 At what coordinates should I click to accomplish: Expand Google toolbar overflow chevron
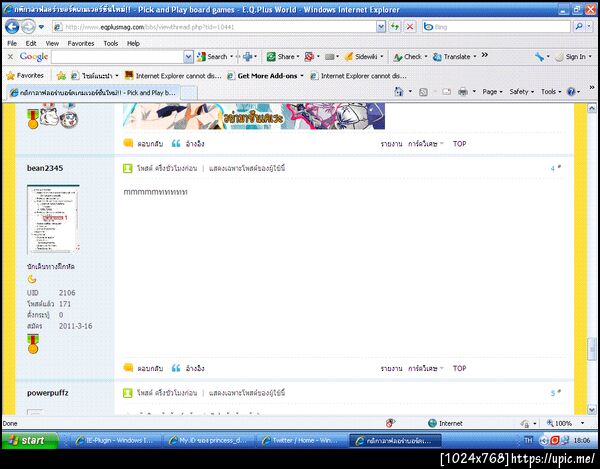[484, 55]
